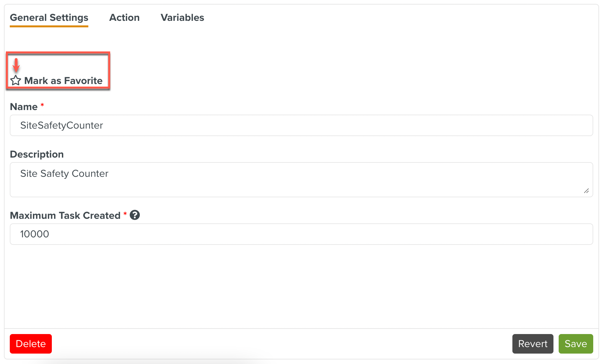This screenshot has width=603, height=364.
Task: Click the red asterisk beside Name
Action: [x=42, y=105]
